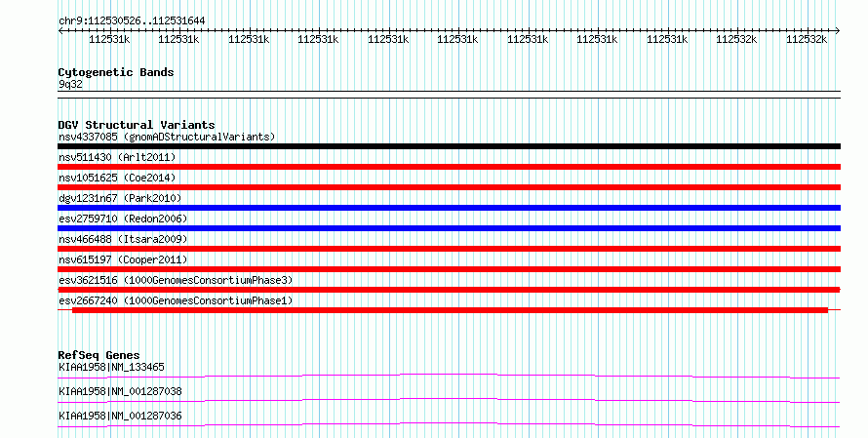Click the red bar under esv3621516

(449, 290)
